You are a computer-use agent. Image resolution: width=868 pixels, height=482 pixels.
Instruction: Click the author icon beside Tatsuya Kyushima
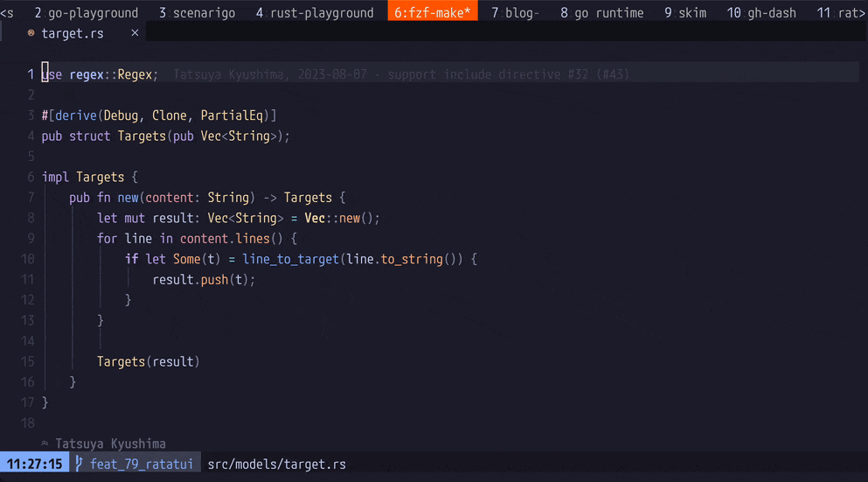click(45, 444)
